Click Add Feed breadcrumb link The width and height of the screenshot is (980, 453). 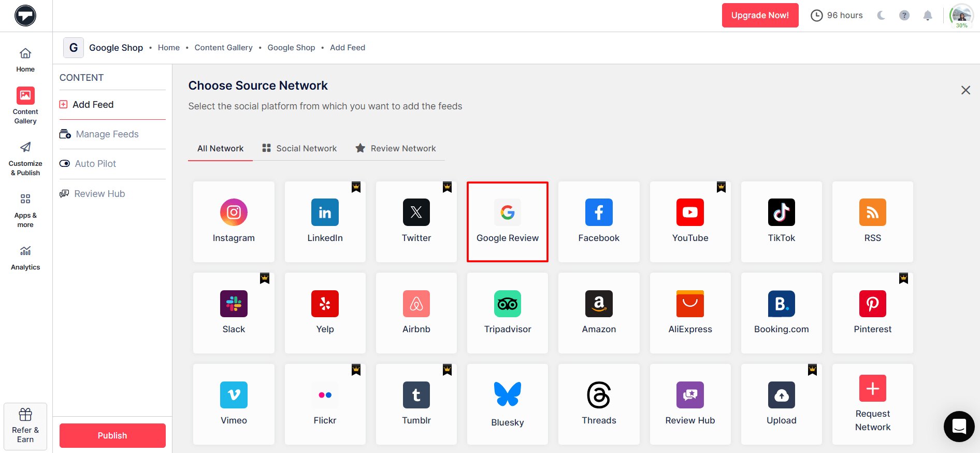pyautogui.click(x=348, y=48)
